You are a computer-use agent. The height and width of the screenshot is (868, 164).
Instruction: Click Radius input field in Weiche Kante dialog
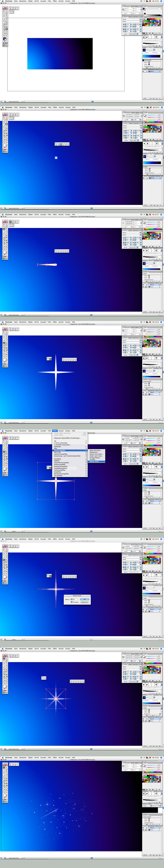(75, 599)
